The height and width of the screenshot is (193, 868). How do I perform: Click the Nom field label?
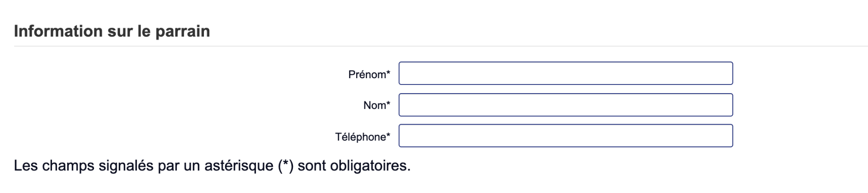374,105
